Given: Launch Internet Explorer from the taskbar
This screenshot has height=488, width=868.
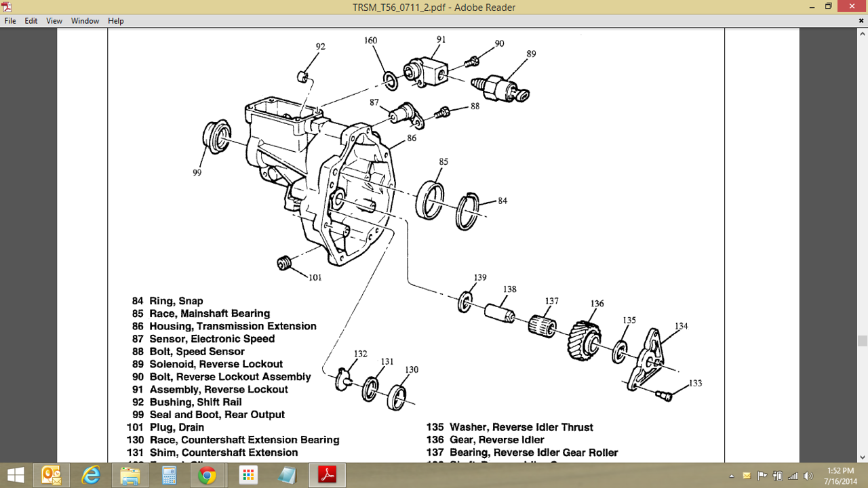Looking at the screenshot, I should (91, 475).
